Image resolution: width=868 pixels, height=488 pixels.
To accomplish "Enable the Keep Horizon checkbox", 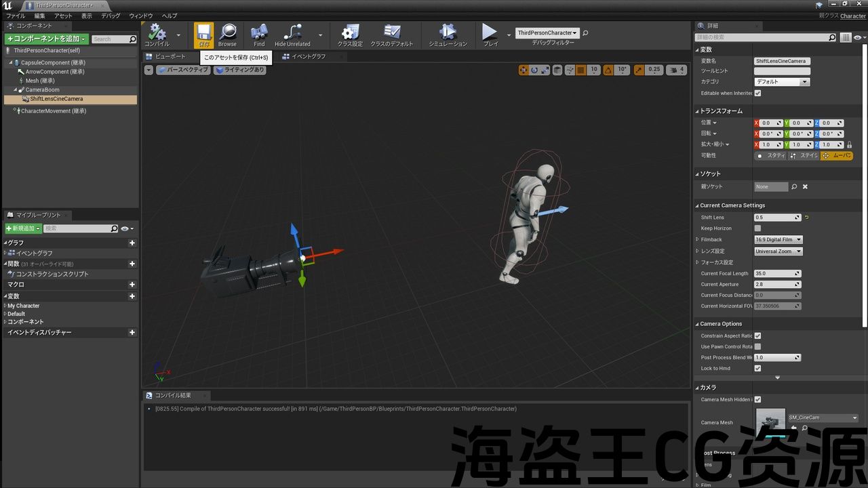I will point(757,228).
